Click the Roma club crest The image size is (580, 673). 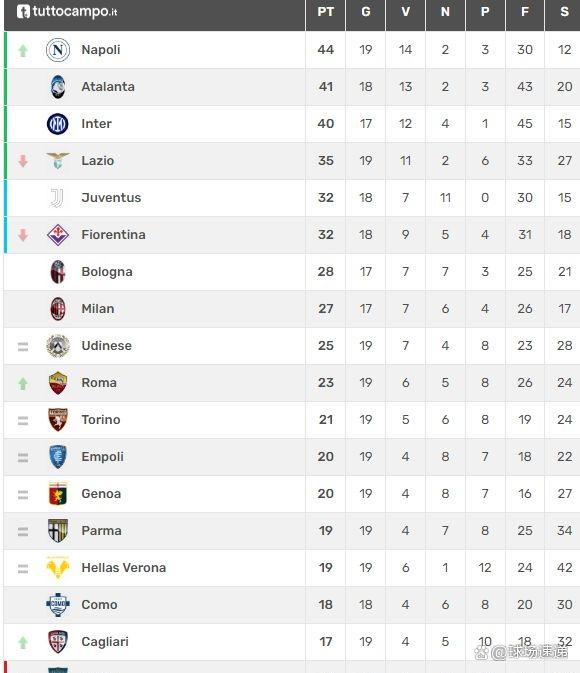[x=58, y=383]
